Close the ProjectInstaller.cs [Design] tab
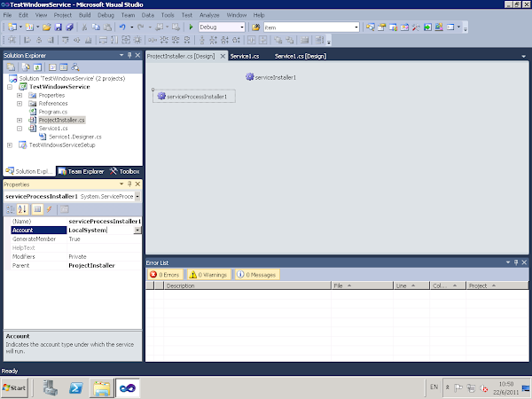 [223, 57]
